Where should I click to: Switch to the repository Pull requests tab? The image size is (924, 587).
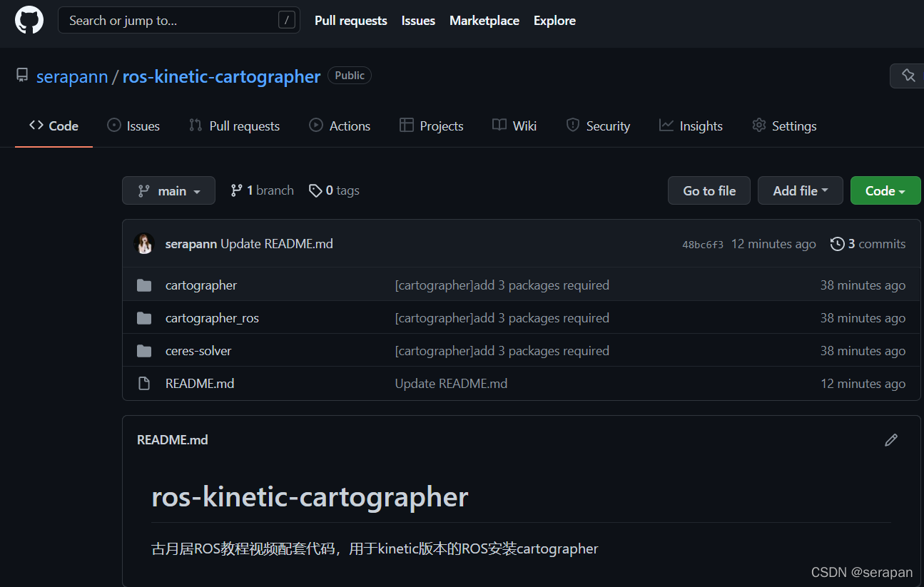(x=234, y=126)
